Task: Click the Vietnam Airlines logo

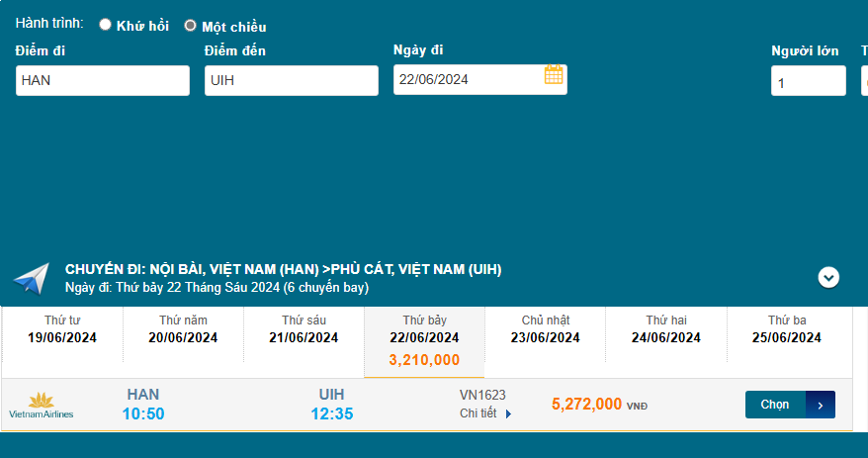Action: (41, 406)
